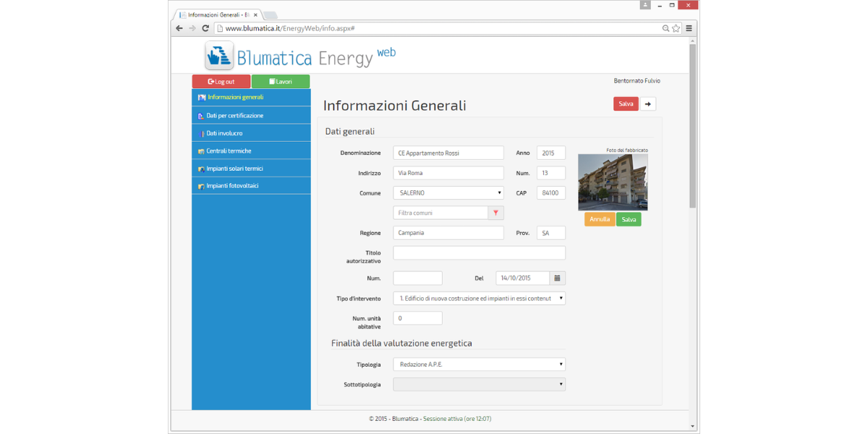Click the orange Annulla button under the photo
The image size is (868, 434).
(600, 219)
